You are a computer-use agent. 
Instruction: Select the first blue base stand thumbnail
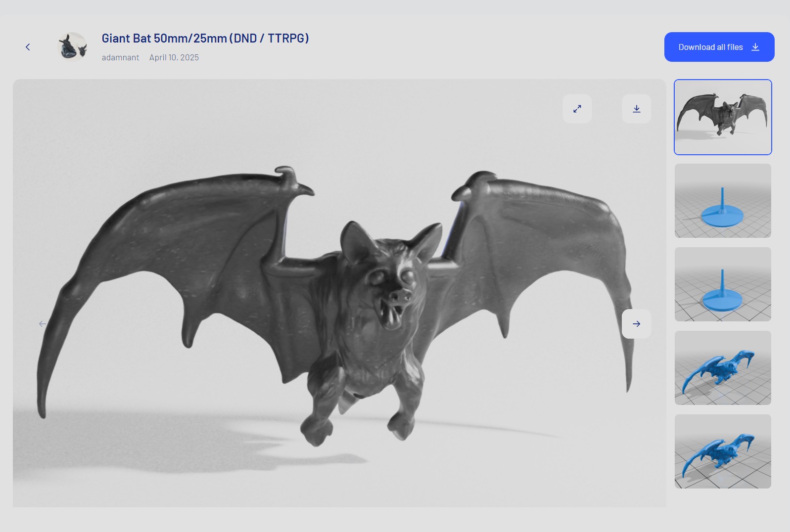pyautogui.click(x=723, y=201)
